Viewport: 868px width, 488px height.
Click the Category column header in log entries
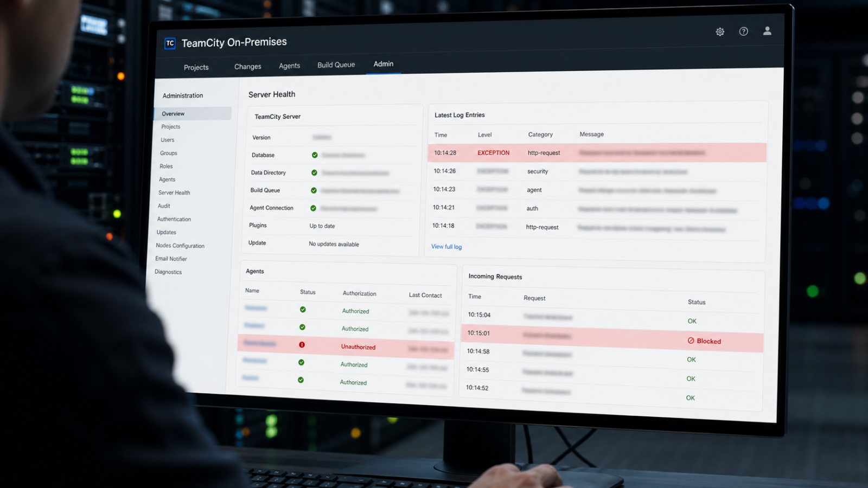pos(540,134)
